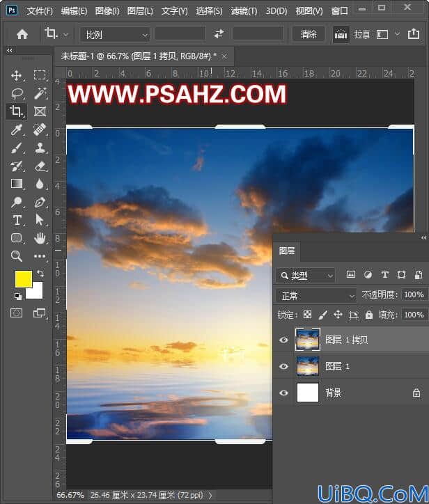Open the 编辑(E) menu
Image resolution: width=429 pixels, height=504 pixels.
pos(75,11)
